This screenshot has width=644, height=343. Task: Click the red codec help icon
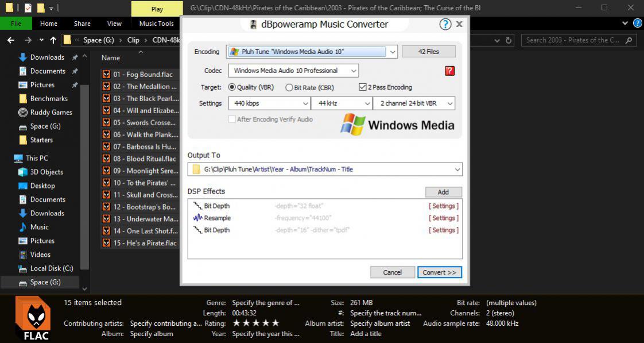[x=449, y=71]
